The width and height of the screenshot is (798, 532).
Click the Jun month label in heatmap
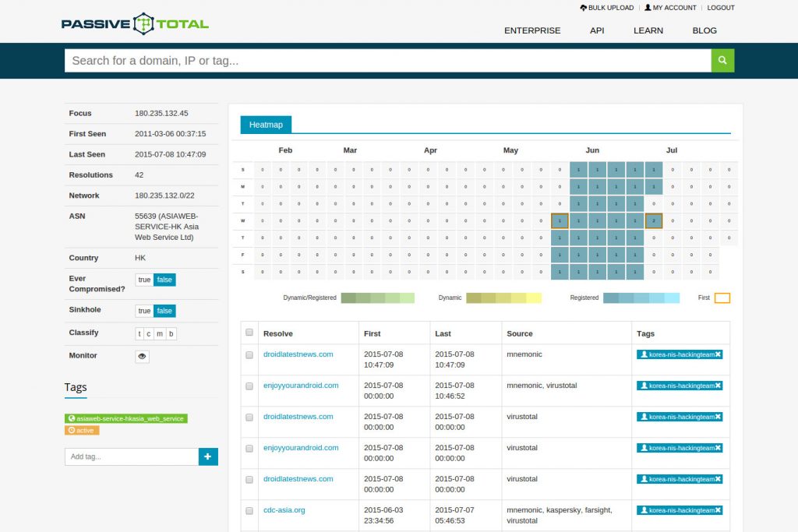pyautogui.click(x=592, y=150)
